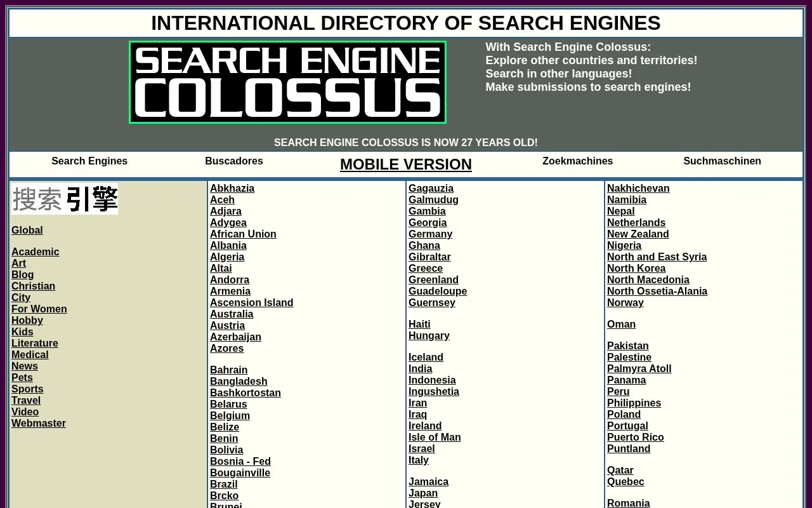This screenshot has width=812, height=508.
Task: Open the Christian category link
Action: point(34,286)
